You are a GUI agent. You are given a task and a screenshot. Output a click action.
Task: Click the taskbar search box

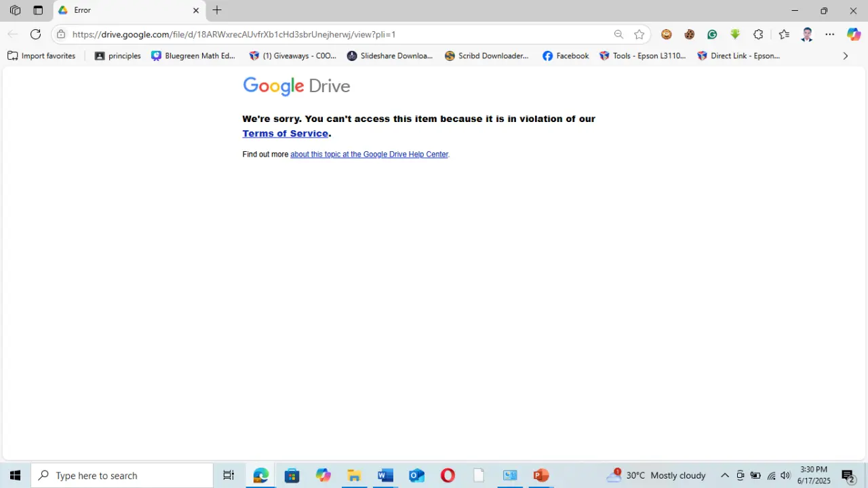[123, 476]
